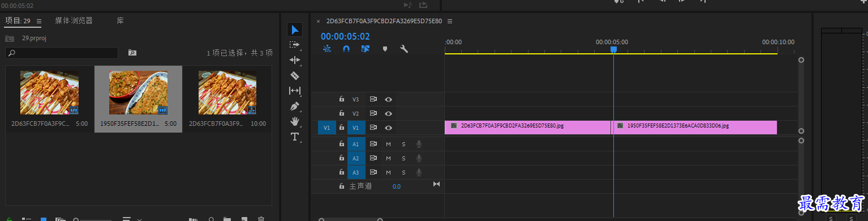Screen dimensions: 868x221
Task: Toggle lock on video track V1
Action: point(342,128)
